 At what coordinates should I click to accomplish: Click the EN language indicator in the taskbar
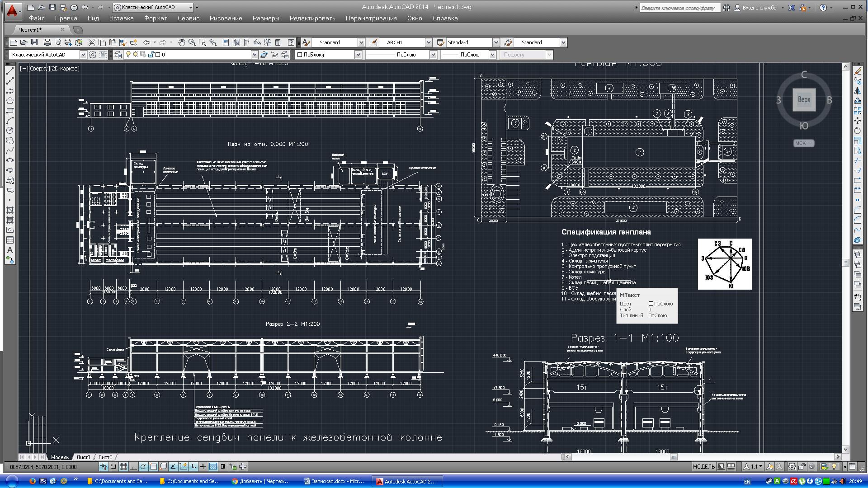[747, 482]
